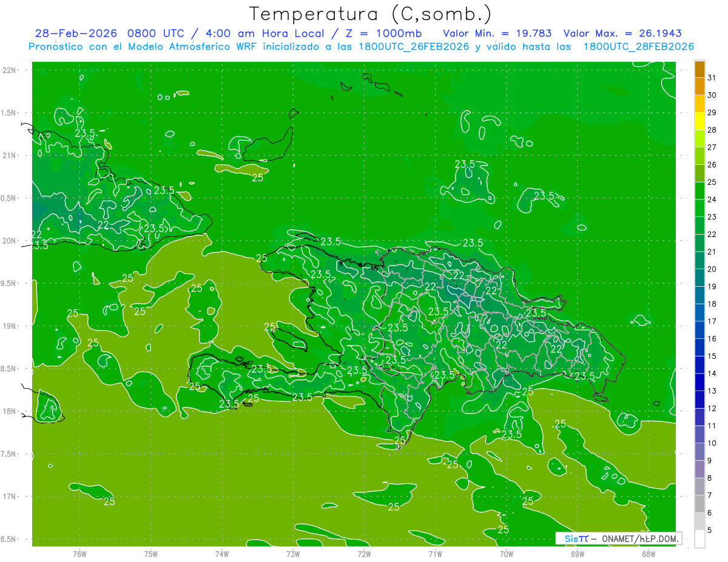This screenshot has width=728, height=562.
Task: Click the '0.5N' latitude tick label
Action: (8, 198)
